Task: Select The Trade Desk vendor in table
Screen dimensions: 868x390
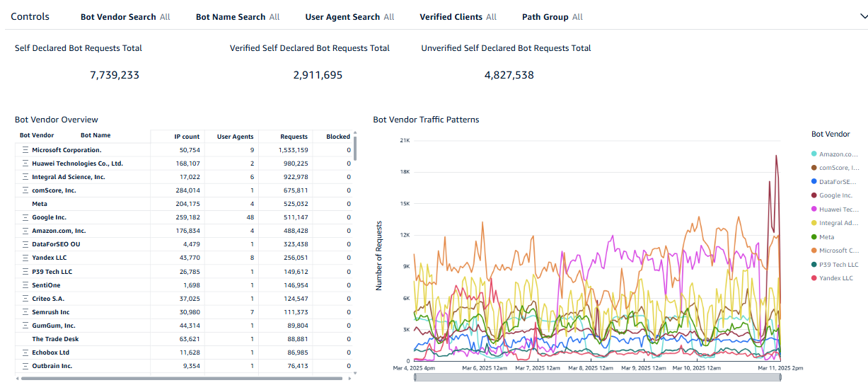Action: pos(55,340)
